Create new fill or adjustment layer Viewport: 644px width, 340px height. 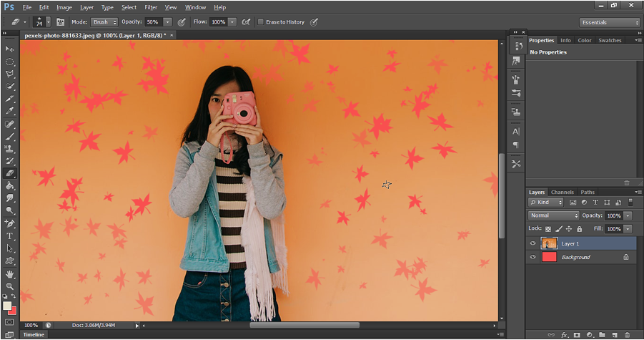pyautogui.click(x=590, y=335)
